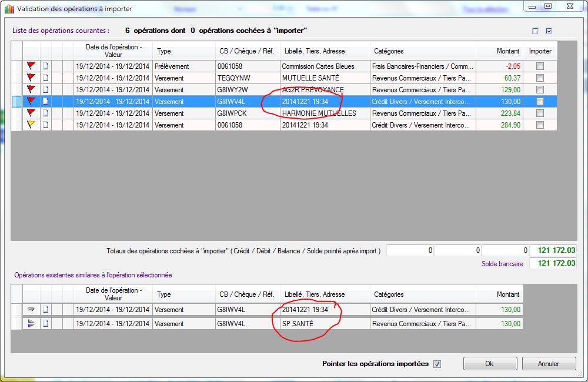The image size is (588, 382).
Task: Click the check-all box above the Importer column
Action: tap(549, 31)
